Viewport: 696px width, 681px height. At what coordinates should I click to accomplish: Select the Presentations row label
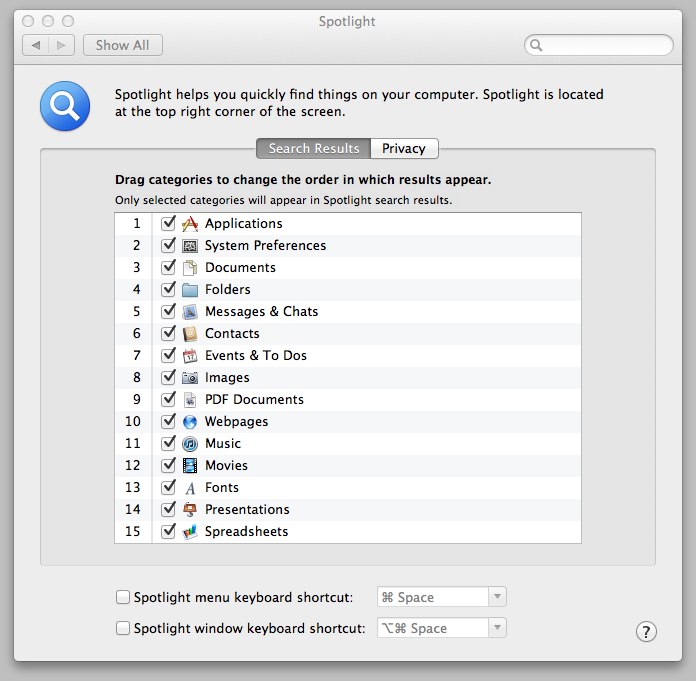coord(247,509)
